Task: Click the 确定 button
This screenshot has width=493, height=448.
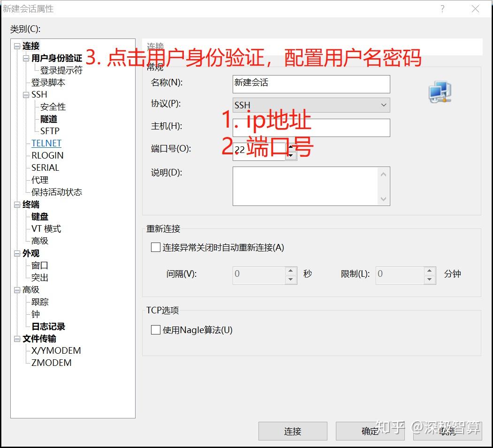Action: click(370, 431)
